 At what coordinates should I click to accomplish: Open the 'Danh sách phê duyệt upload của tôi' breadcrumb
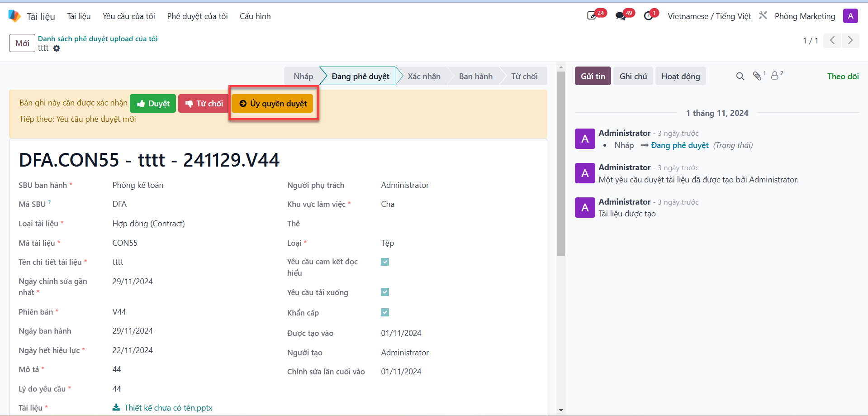pos(98,39)
